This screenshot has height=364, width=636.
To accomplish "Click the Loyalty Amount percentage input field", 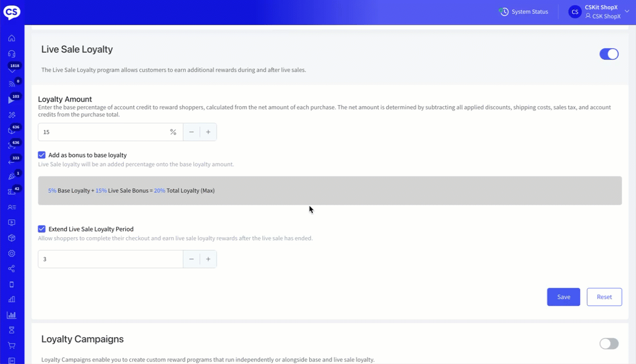I will pos(103,132).
